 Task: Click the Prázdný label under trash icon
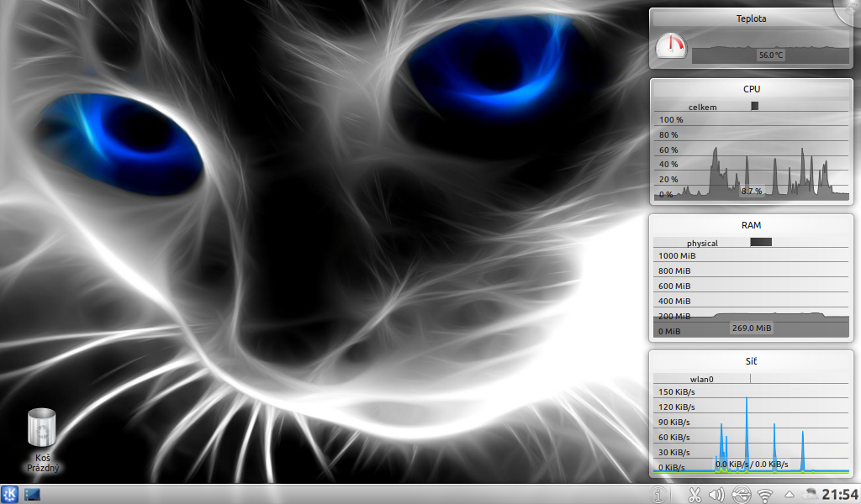point(43,468)
